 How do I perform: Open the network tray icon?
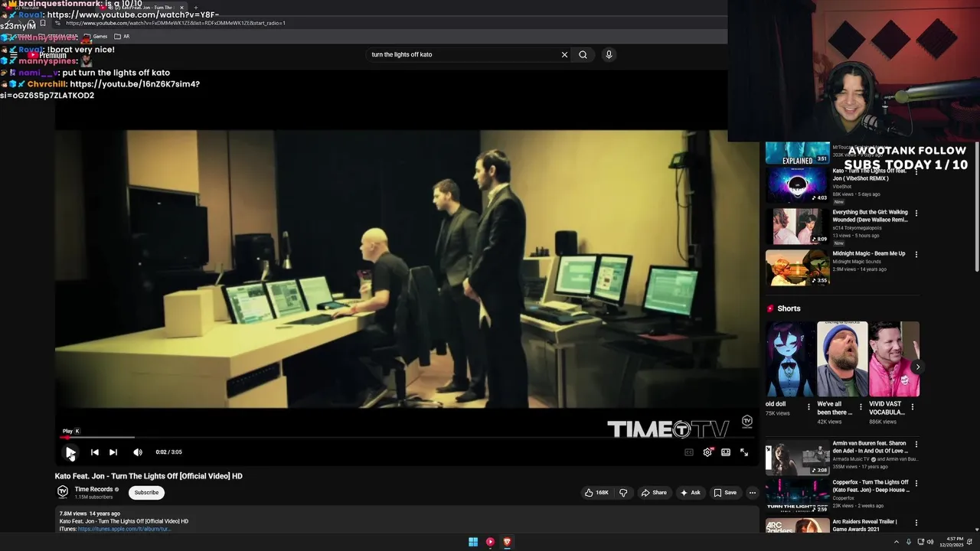[x=920, y=542]
